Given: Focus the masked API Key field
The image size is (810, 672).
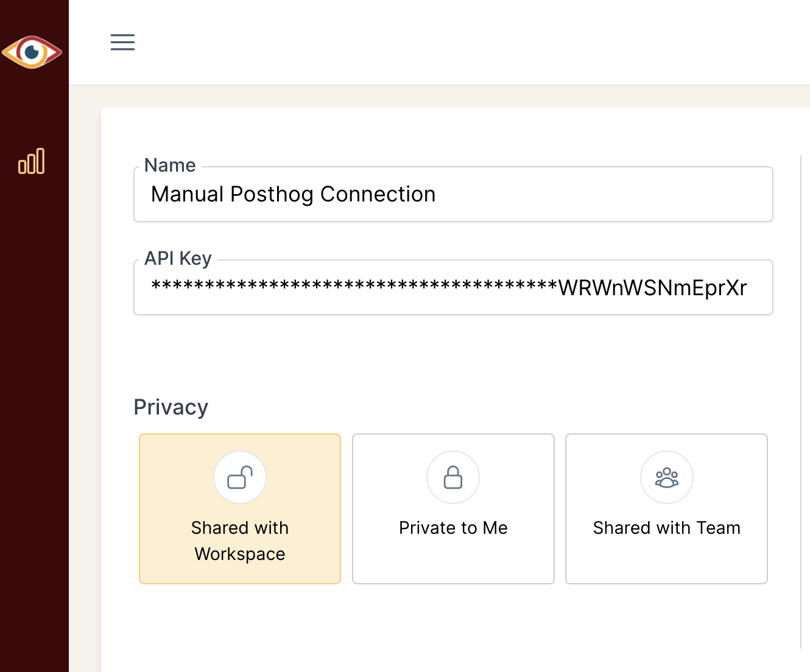Looking at the screenshot, I should (x=453, y=287).
